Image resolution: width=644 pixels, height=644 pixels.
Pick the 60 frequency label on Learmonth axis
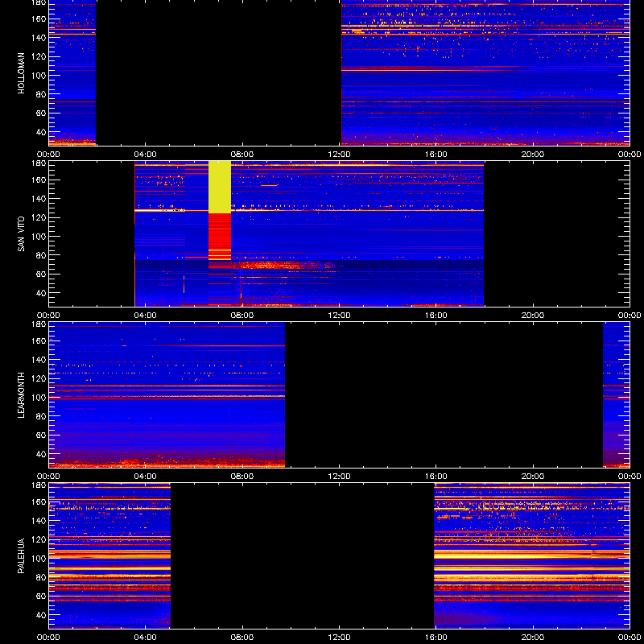pyautogui.click(x=41, y=436)
